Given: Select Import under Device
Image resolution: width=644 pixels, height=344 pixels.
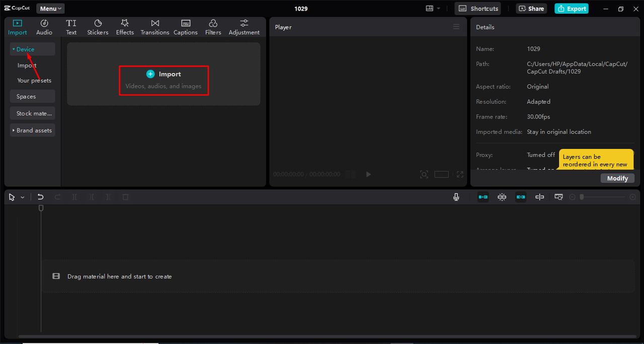Looking at the screenshot, I should (x=27, y=65).
